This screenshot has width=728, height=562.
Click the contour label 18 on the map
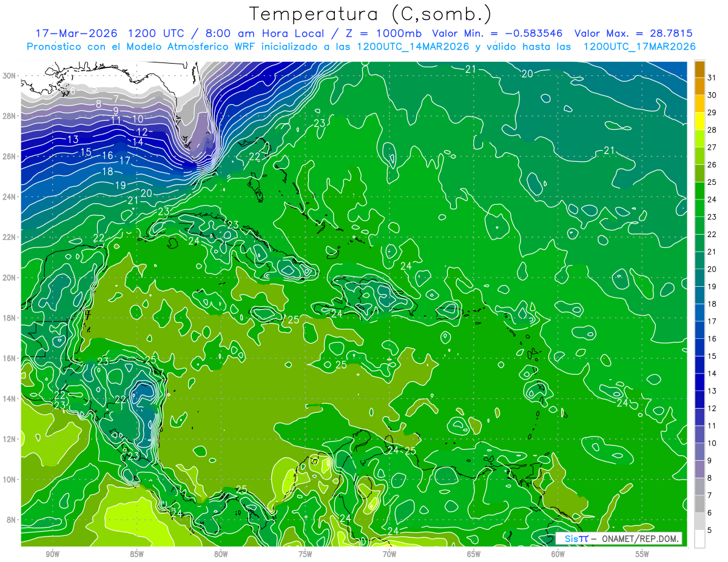(107, 172)
